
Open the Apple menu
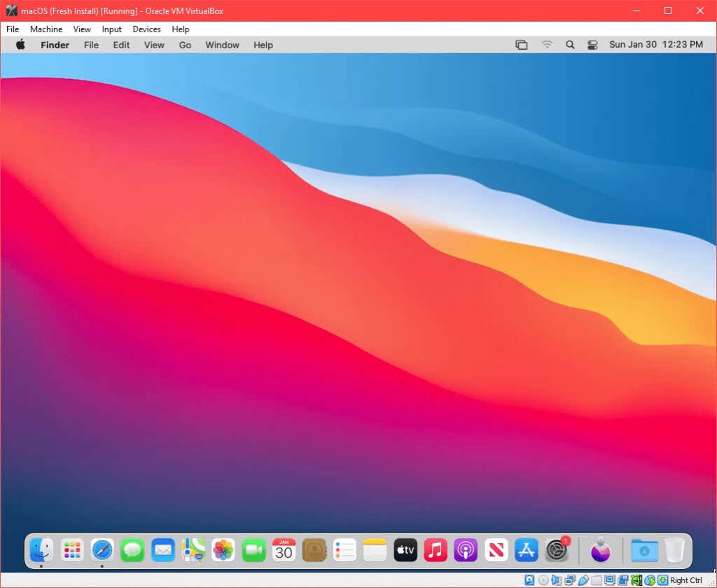(20, 44)
